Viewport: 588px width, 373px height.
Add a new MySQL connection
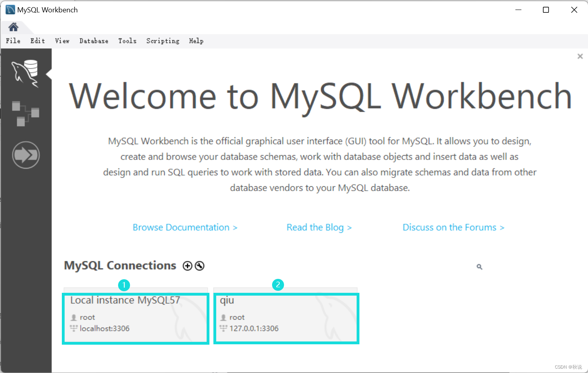click(x=187, y=266)
